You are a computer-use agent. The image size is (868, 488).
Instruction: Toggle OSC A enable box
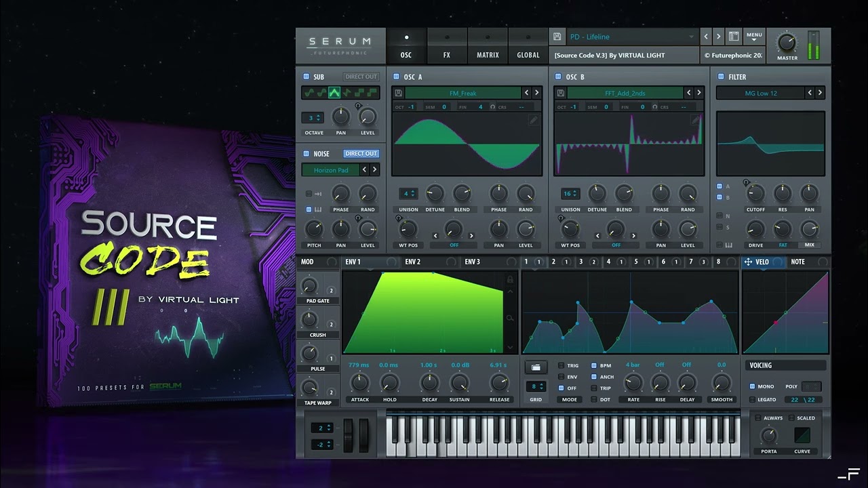(x=396, y=77)
